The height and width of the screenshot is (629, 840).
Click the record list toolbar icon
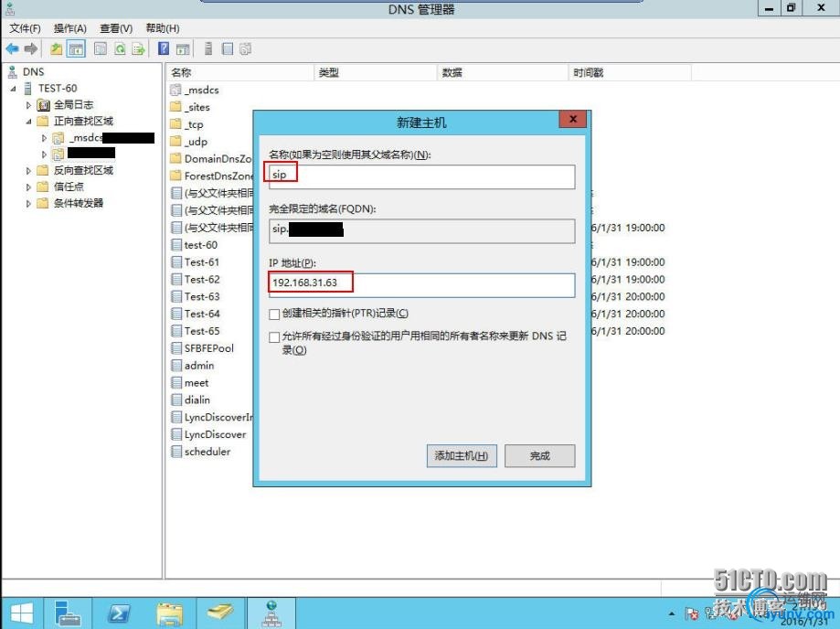(228, 48)
